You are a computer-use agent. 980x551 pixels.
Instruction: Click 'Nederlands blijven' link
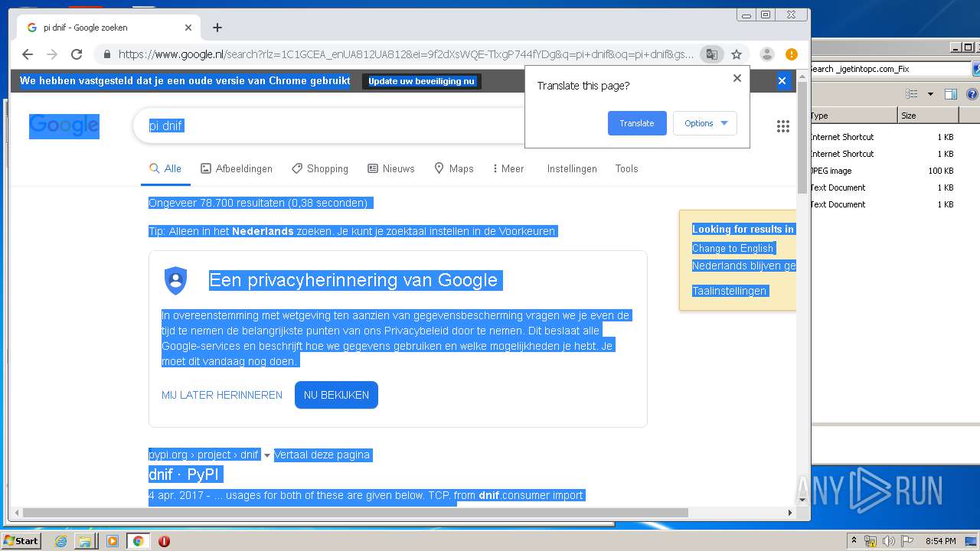coord(743,266)
